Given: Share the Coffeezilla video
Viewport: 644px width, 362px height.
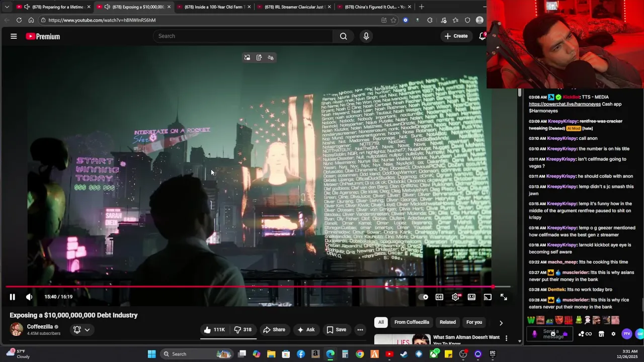Looking at the screenshot, I should [x=274, y=330].
